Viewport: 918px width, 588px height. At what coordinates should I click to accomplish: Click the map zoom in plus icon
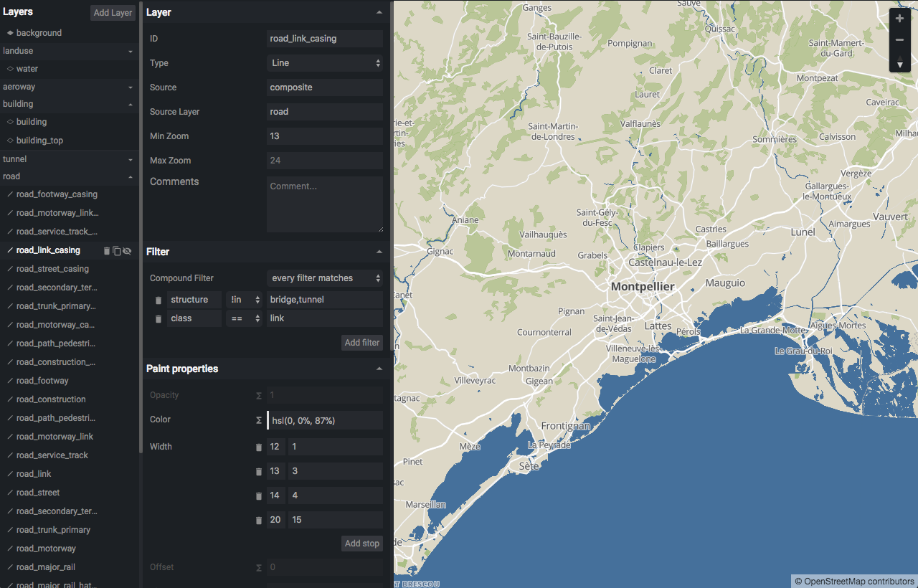click(x=899, y=18)
